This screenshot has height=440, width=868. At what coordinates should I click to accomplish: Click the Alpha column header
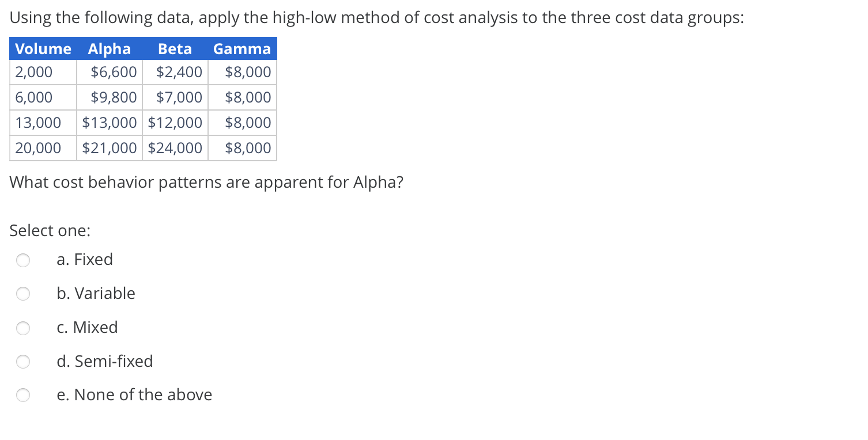[x=109, y=49]
